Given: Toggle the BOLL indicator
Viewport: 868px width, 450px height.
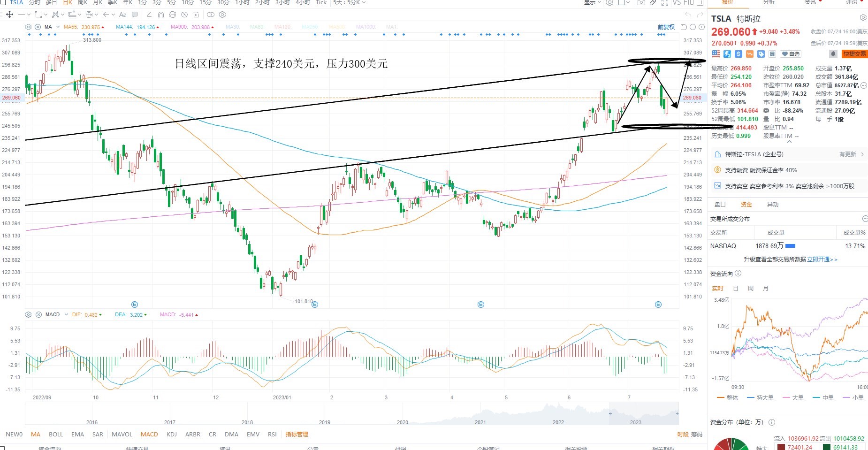Looking at the screenshot, I should [56, 434].
